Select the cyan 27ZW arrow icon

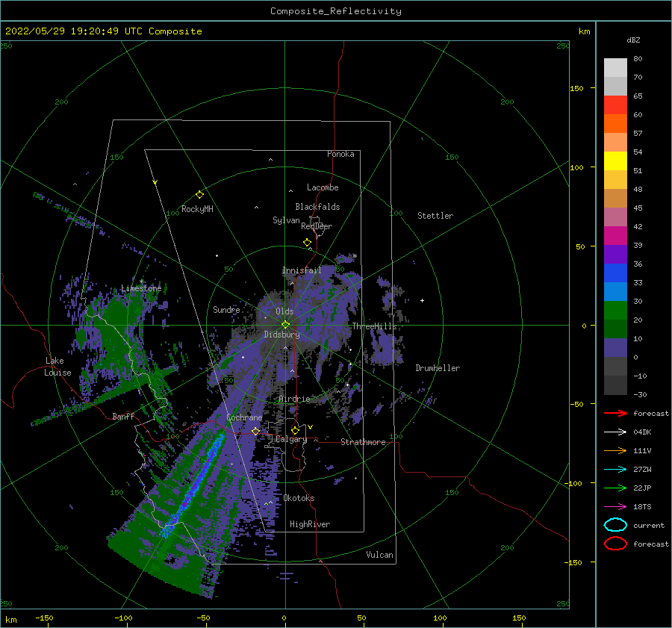(615, 470)
